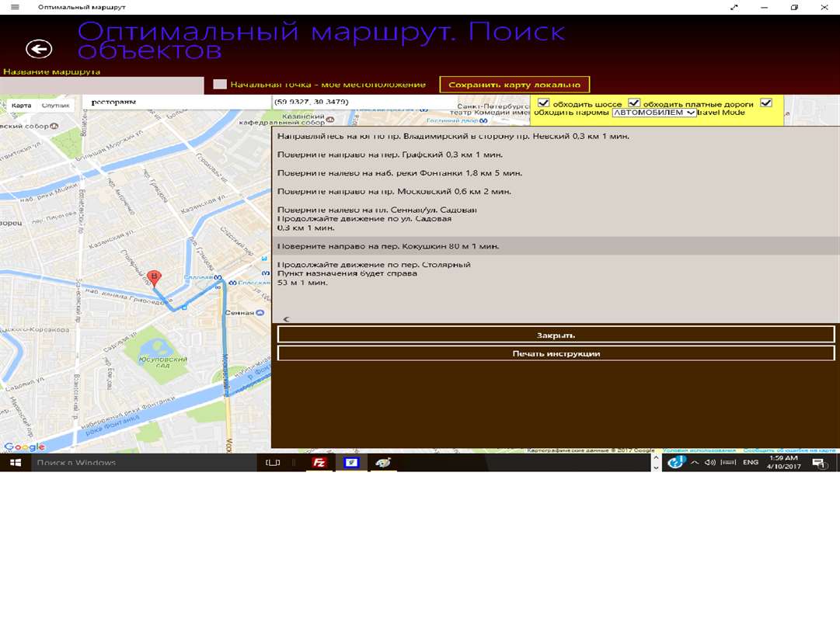Select step 'Продолжайте движение по пер. Столярный'

pyautogui.click(x=556, y=273)
